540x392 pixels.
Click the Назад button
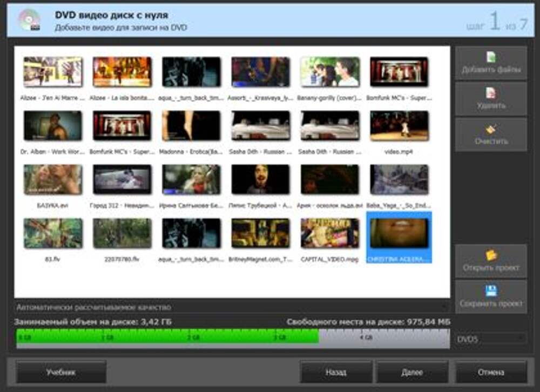point(336,372)
